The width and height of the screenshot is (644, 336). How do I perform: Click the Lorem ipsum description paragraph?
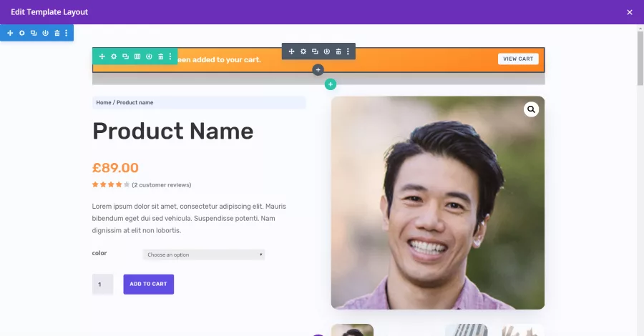pos(189,218)
